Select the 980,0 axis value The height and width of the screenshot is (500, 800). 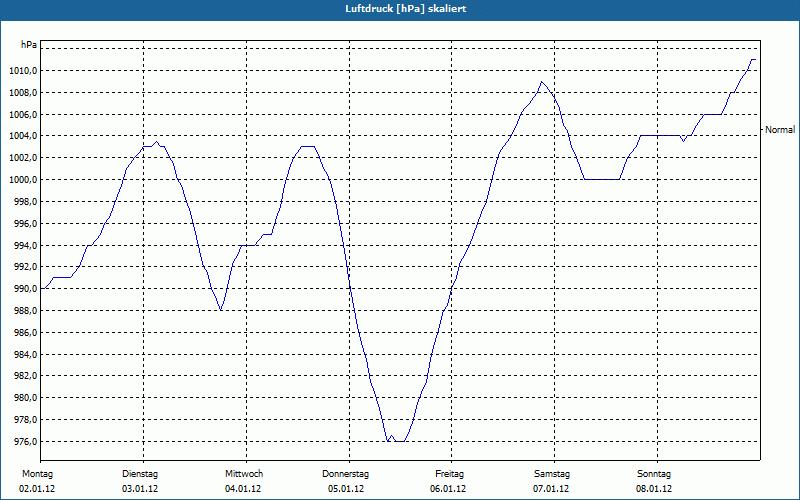click(25, 398)
